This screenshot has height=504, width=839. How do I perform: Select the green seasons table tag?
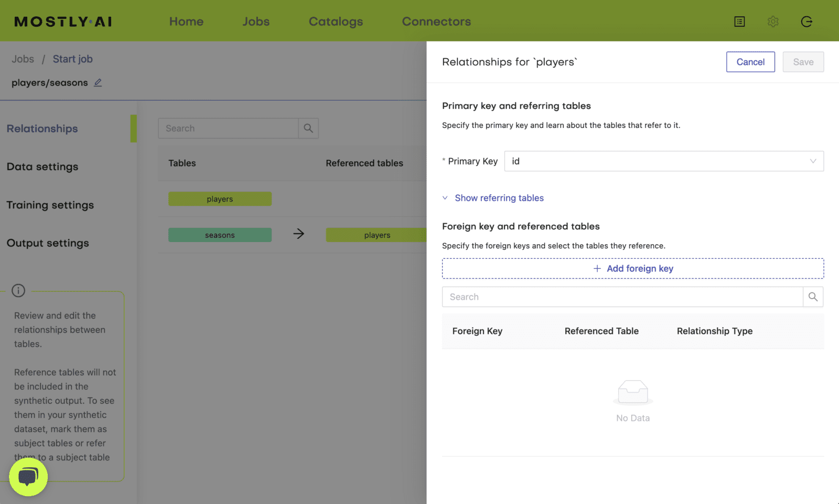click(x=220, y=235)
